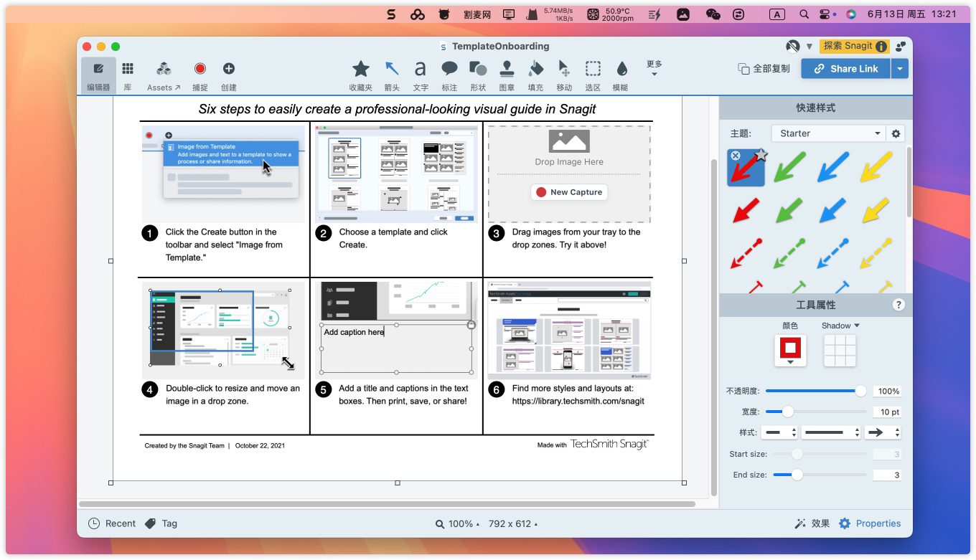Select the Stamp tool
This screenshot has width=976, height=560.
point(507,75)
